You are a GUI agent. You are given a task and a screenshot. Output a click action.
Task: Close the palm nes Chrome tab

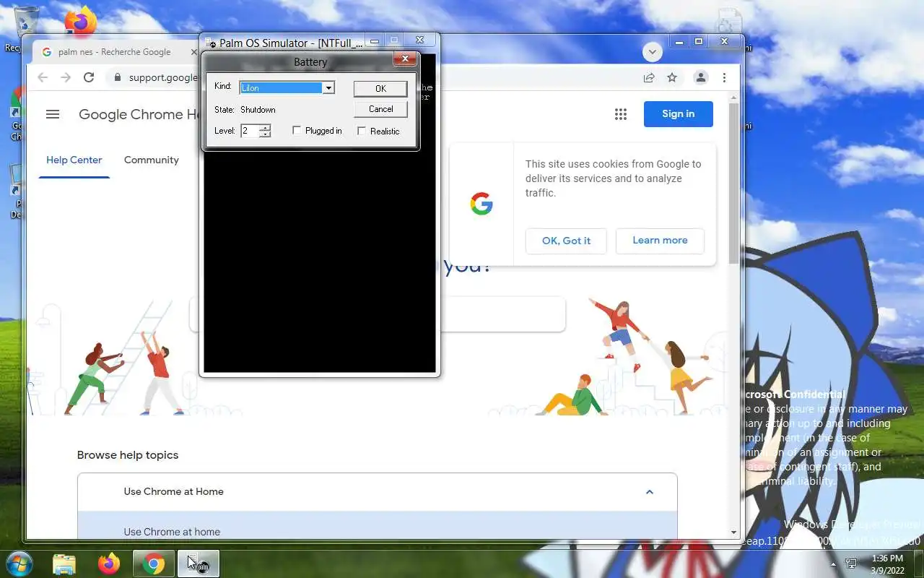click(193, 52)
